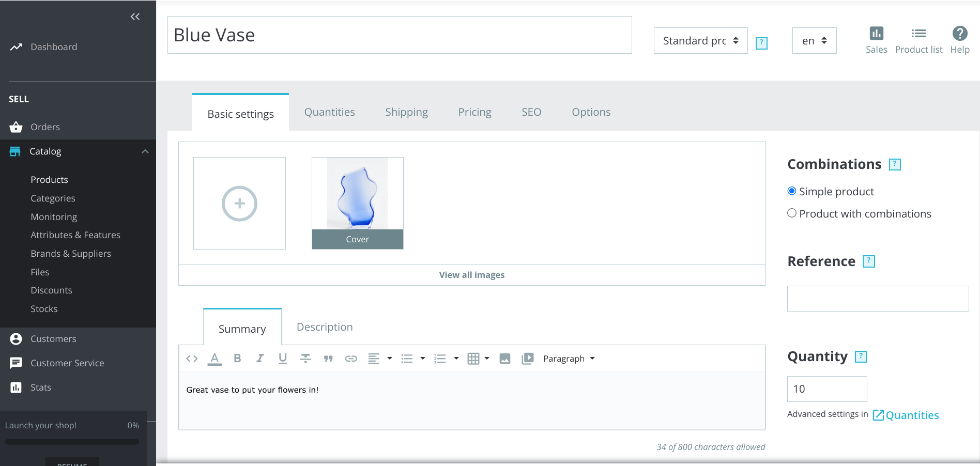
Task: Collapse the sidebar with double-chevron icon
Action: (135, 17)
